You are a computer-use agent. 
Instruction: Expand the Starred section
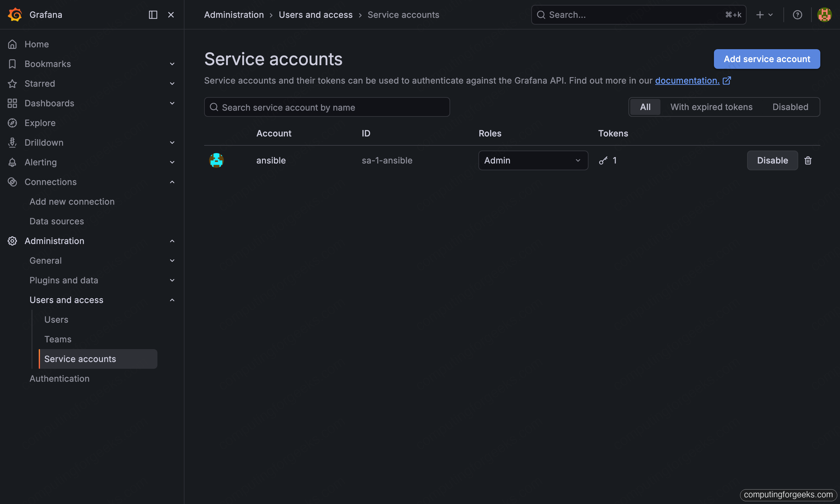172,84
